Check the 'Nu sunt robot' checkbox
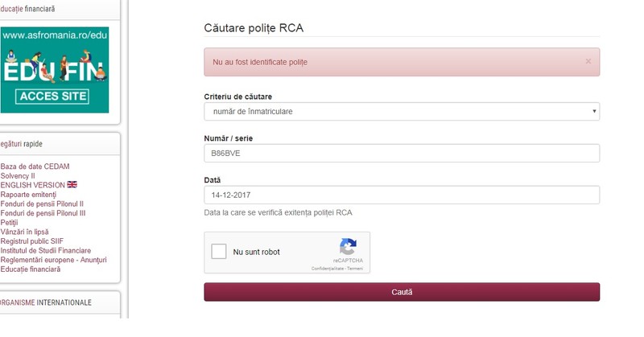 (219, 251)
